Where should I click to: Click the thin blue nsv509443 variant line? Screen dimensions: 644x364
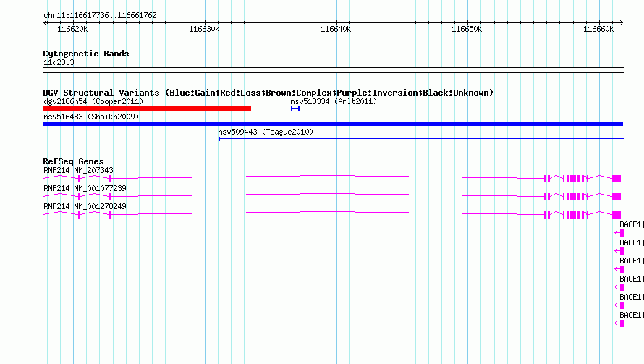pyautogui.click(x=421, y=139)
